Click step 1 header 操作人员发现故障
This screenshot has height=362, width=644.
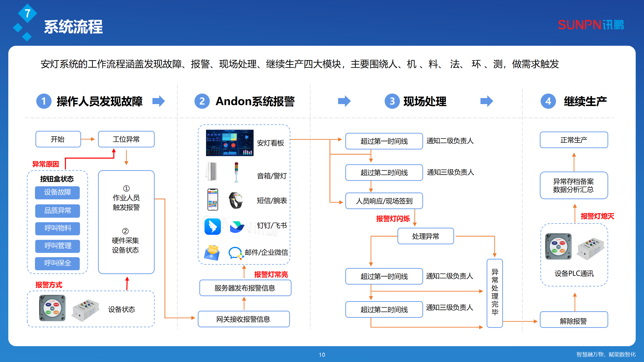pos(99,102)
